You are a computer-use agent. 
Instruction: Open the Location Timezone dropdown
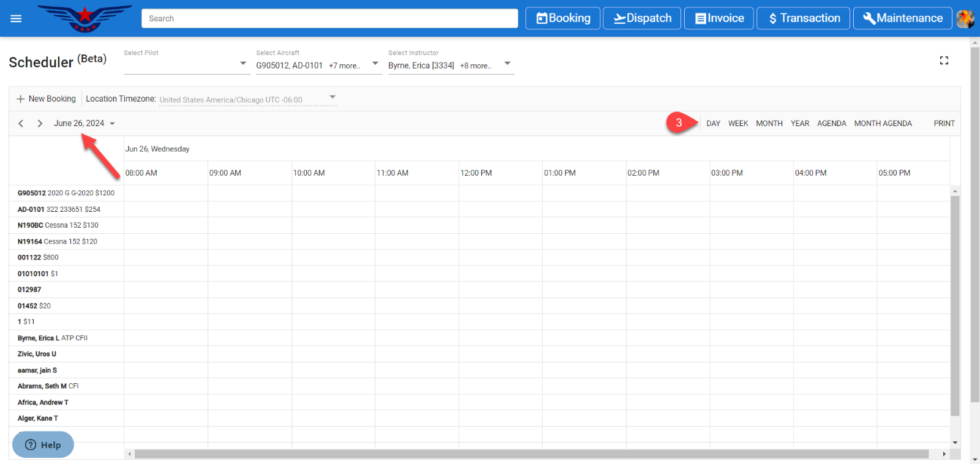pyautogui.click(x=332, y=97)
